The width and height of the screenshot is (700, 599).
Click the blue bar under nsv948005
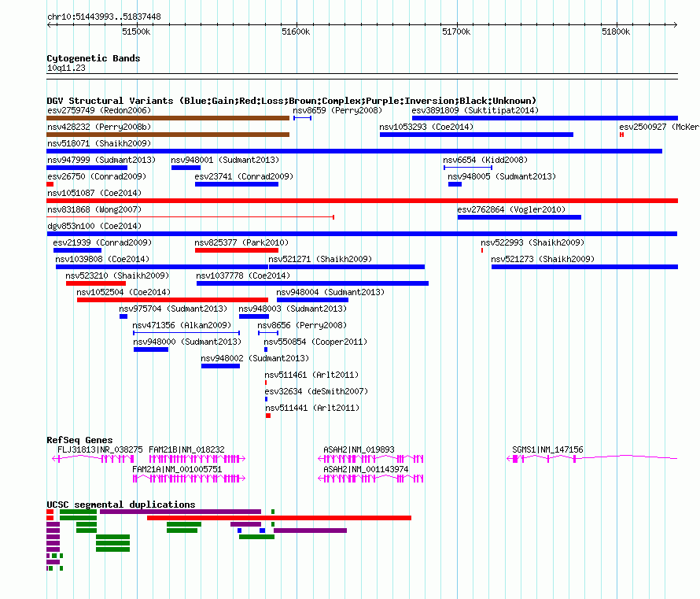coord(455,184)
